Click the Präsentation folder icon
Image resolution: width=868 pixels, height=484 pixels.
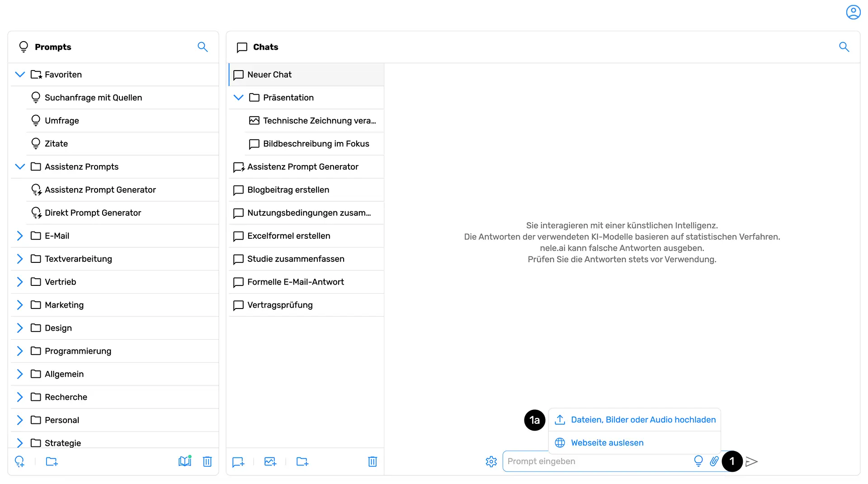pyautogui.click(x=255, y=98)
